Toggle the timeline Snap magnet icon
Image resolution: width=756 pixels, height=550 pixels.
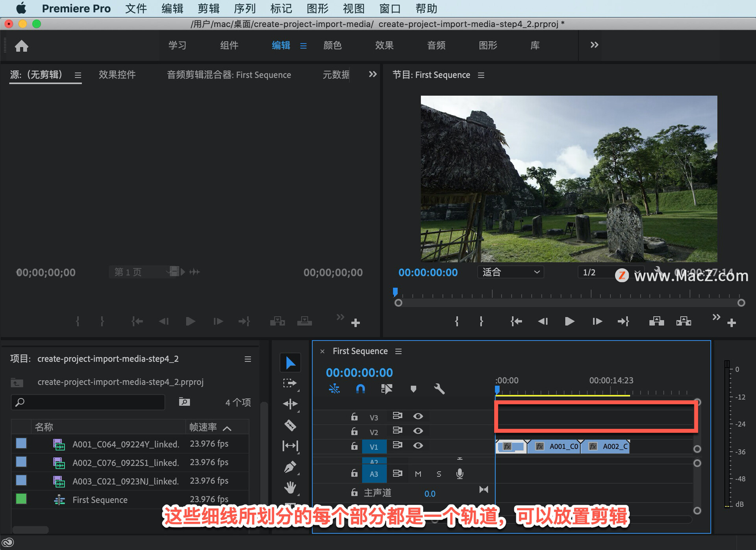[x=360, y=389]
